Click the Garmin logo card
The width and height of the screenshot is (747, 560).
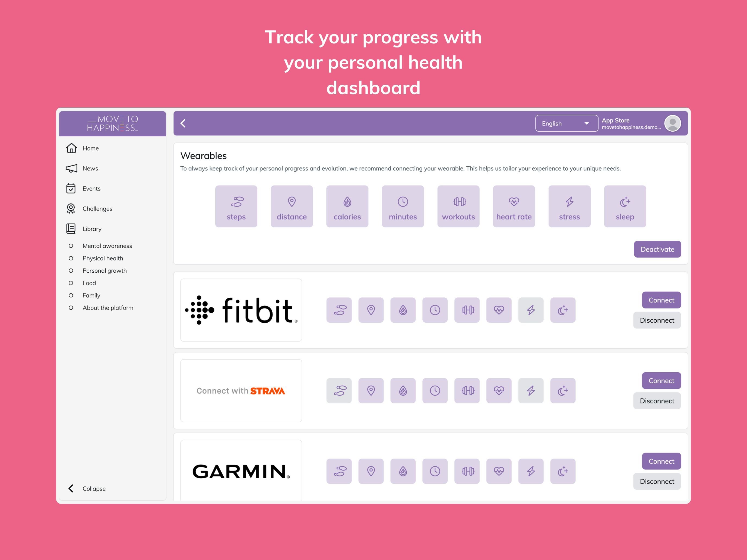pos(241,470)
